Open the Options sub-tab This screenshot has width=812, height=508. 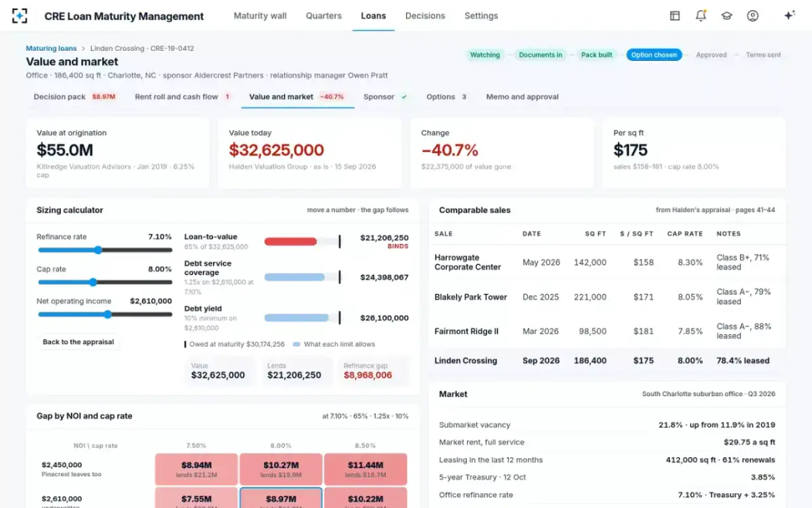[x=447, y=97]
